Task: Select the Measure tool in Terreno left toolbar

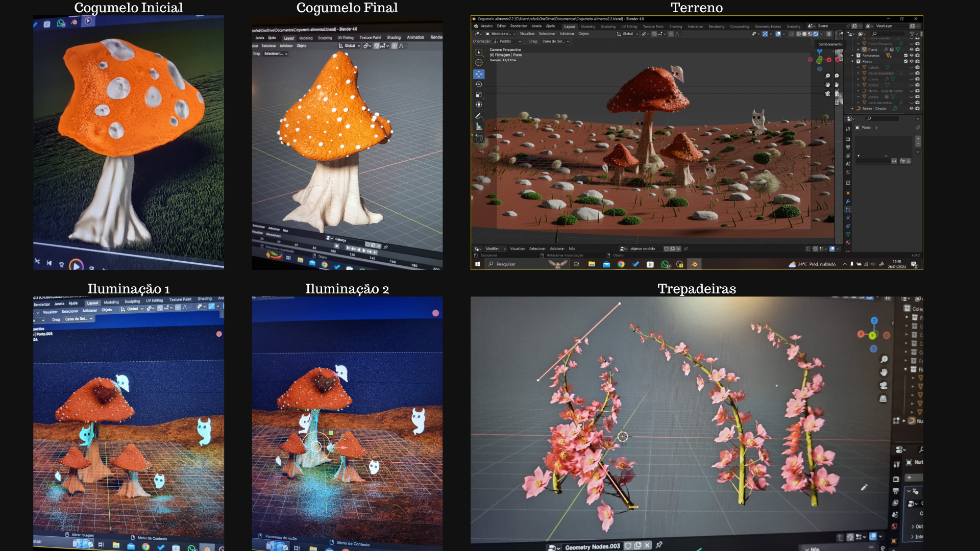Action: click(479, 126)
